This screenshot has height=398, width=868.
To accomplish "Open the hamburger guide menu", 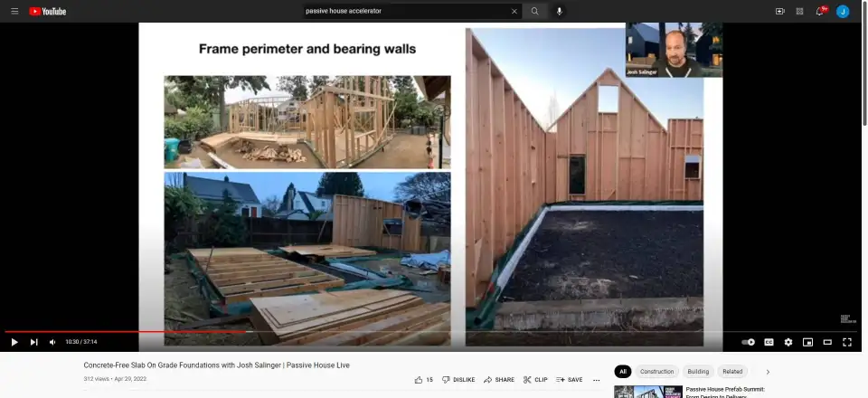I will [14, 11].
